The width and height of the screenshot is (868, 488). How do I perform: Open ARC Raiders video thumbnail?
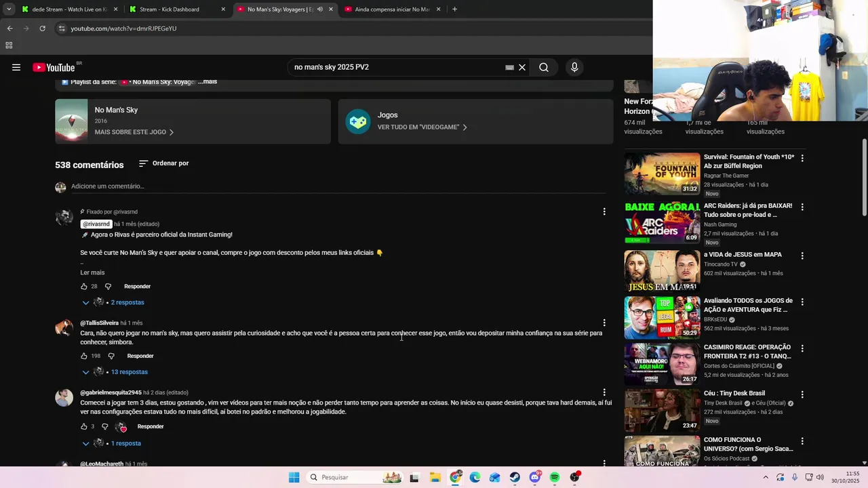pyautogui.click(x=662, y=222)
